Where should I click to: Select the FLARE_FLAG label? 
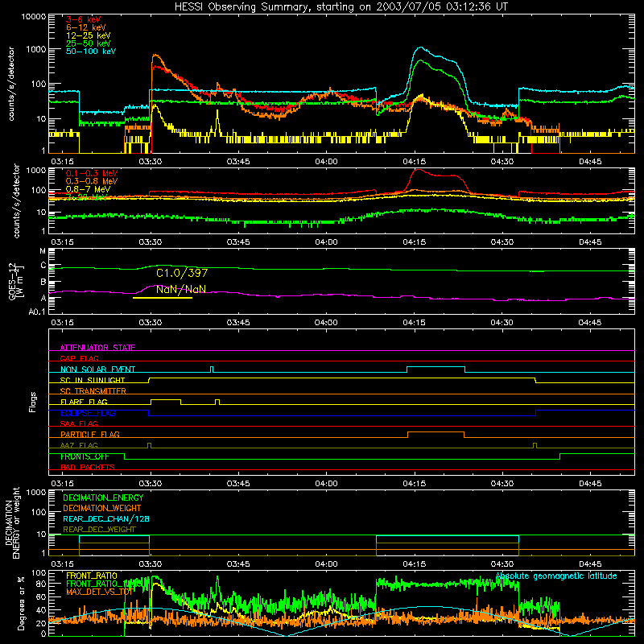tap(84, 402)
